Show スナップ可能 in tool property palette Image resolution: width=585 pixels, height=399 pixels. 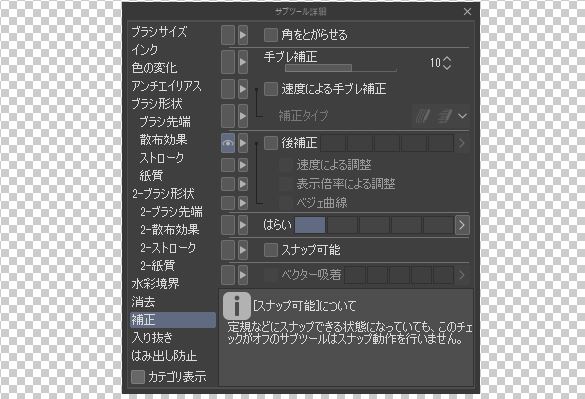(228, 250)
